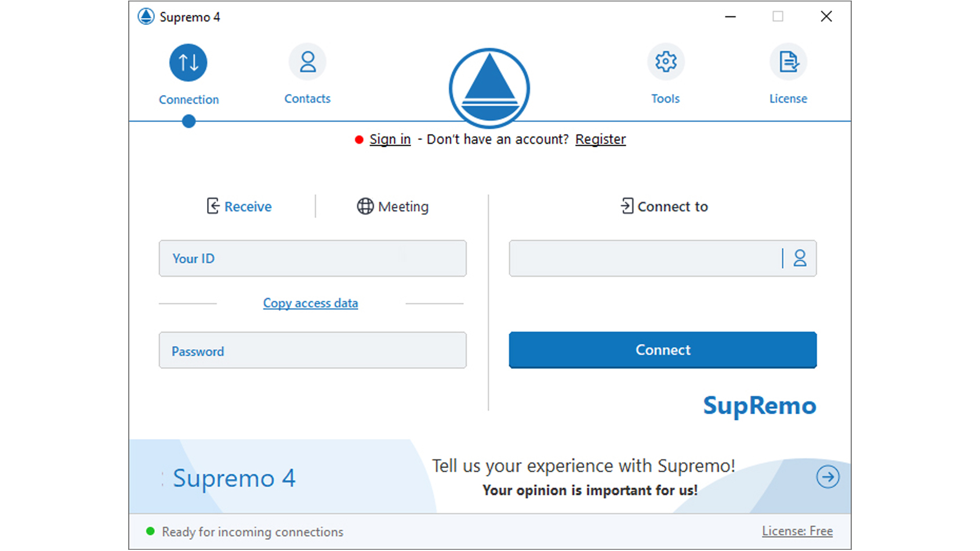This screenshot has width=980, height=551.
Task: Click the blue Connect button
Action: pyautogui.click(x=663, y=350)
